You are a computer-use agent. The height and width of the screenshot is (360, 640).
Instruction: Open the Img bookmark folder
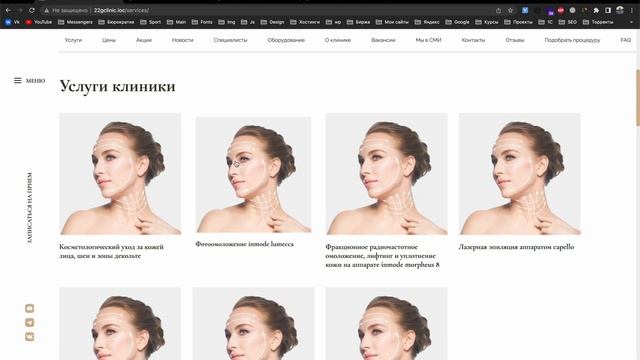click(227, 22)
